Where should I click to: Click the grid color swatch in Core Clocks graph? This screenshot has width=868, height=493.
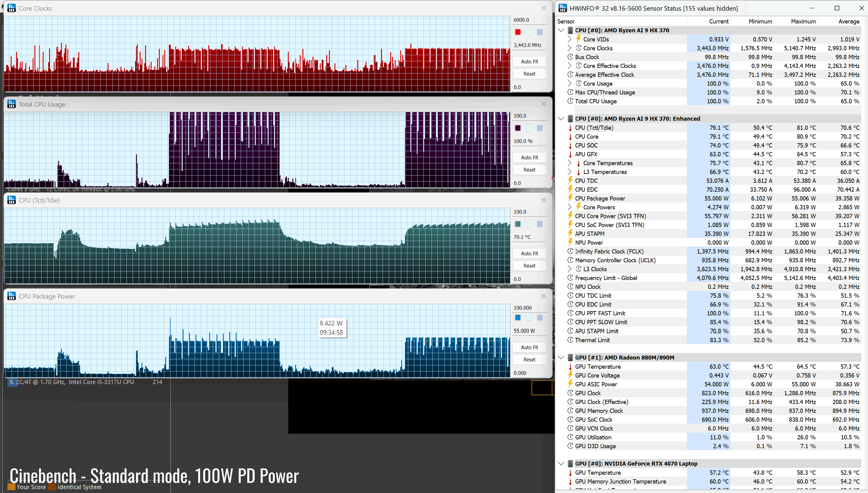540,32
